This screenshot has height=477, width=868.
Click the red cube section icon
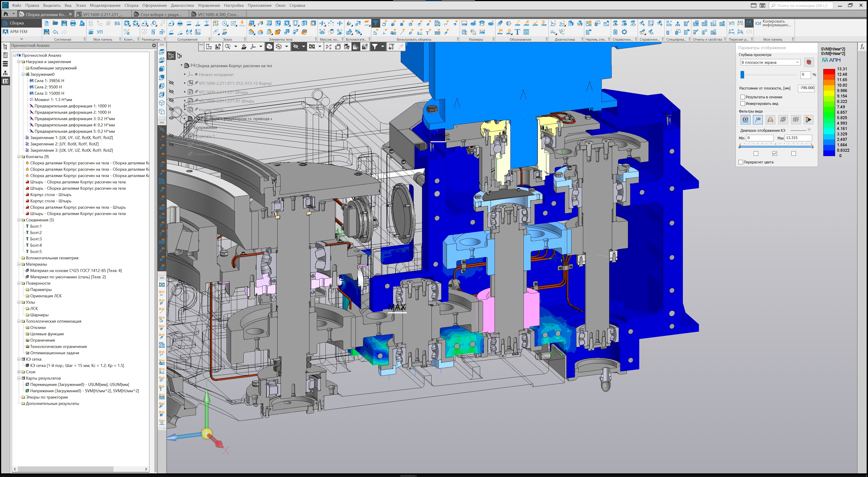809,62
